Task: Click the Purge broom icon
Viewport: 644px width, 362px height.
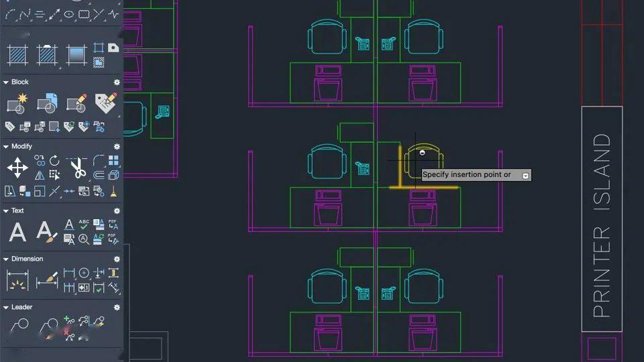Action: (113, 191)
